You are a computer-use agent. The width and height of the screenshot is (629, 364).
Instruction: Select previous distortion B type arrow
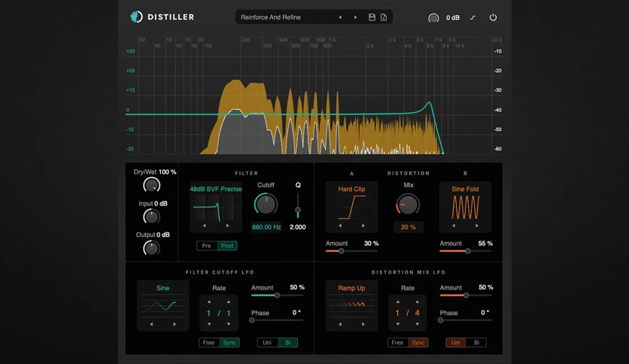coord(454,226)
